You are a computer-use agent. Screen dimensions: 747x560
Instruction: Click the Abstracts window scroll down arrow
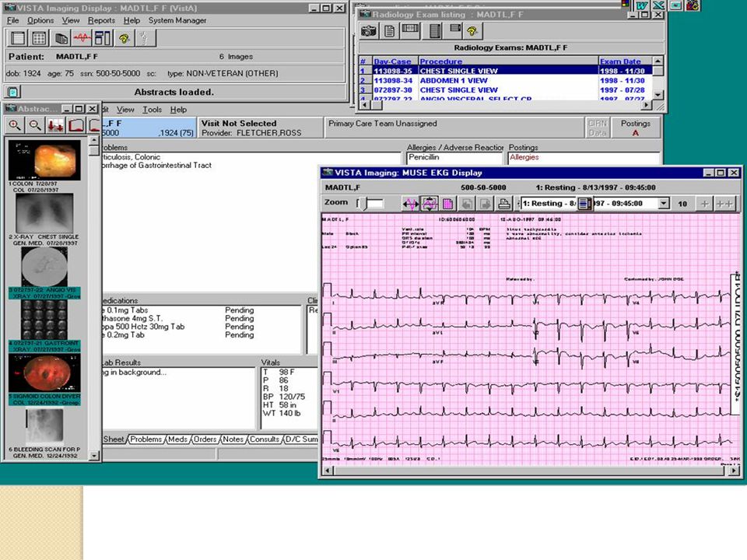pos(94,455)
